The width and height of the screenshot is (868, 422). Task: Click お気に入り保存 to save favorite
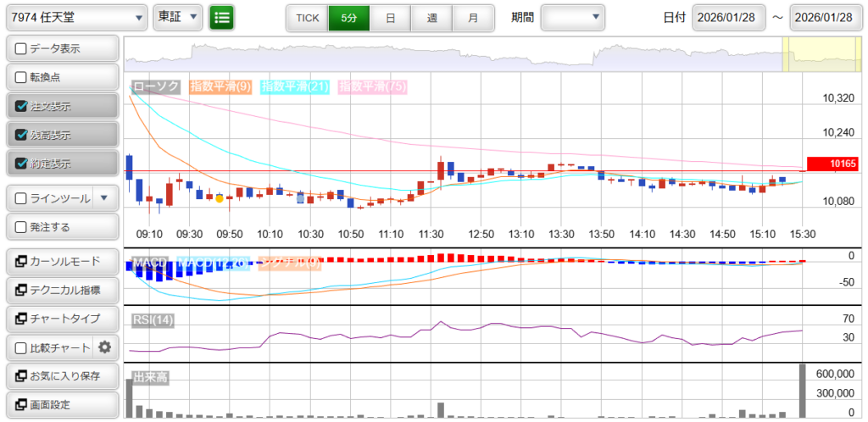pos(61,376)
